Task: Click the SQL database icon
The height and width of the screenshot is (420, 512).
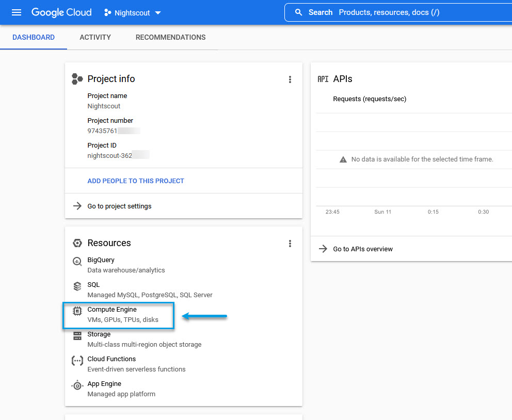Action: tap(77, 286)
